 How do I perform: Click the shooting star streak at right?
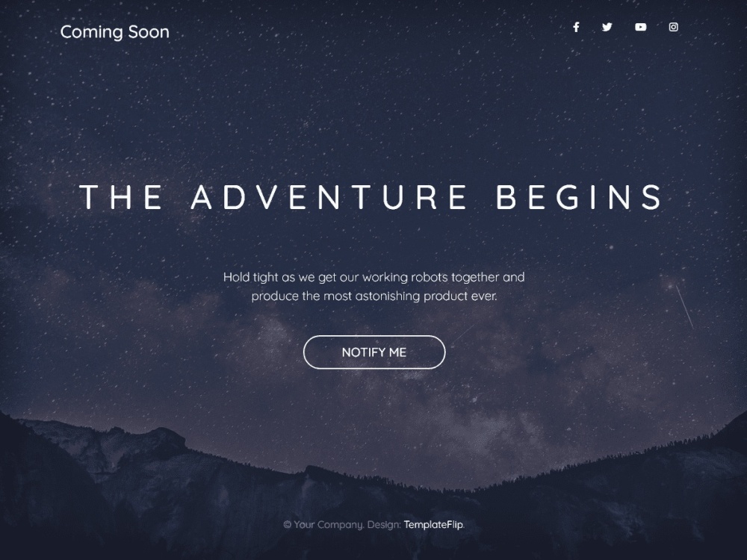[684, 307]
